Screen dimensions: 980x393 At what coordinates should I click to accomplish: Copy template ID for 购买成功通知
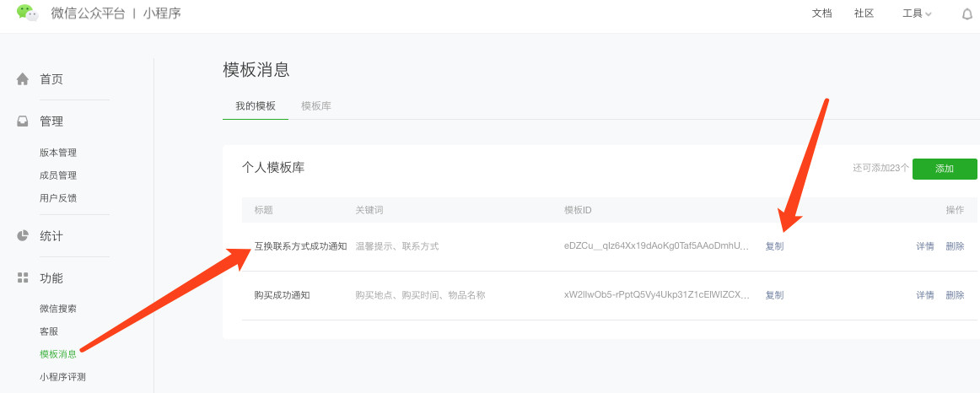[x=774, y=295]
